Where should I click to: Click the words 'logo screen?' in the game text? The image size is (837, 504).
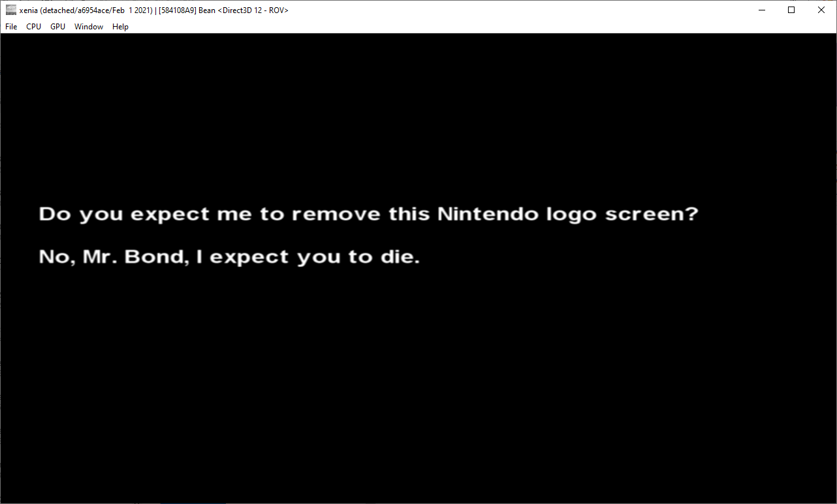pos(614,215)
